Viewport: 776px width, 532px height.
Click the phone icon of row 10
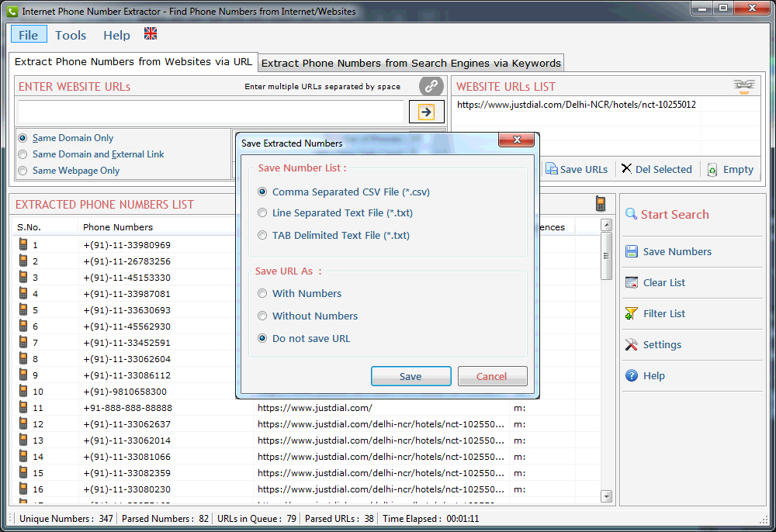pos(23,391)
